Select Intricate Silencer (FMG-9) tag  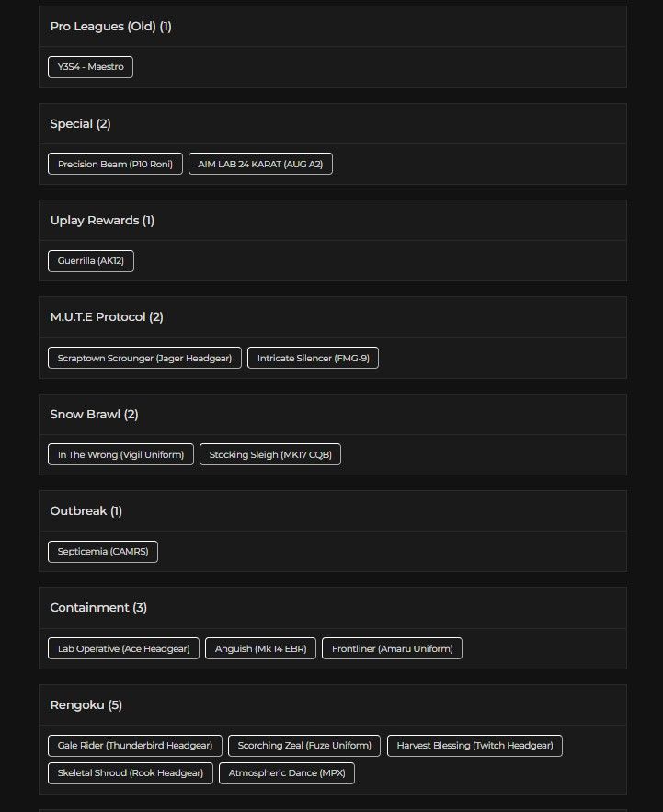pyautogui.click(x=314, y=358)
